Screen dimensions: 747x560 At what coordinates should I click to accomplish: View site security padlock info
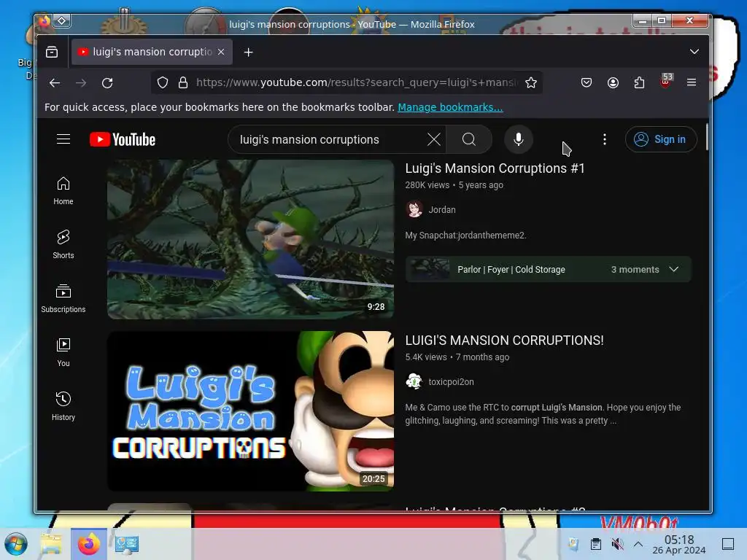click(x=183, y=83)
